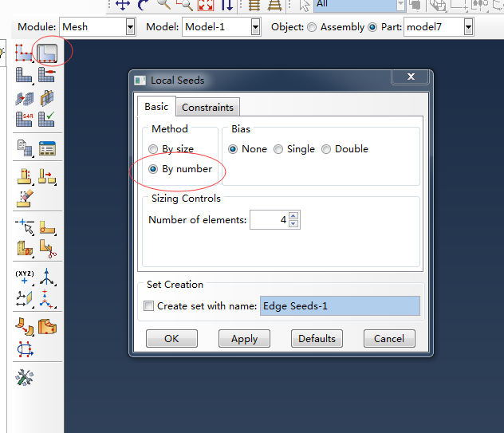Click the Seed Part tool icon

click(x=24, y=53)
